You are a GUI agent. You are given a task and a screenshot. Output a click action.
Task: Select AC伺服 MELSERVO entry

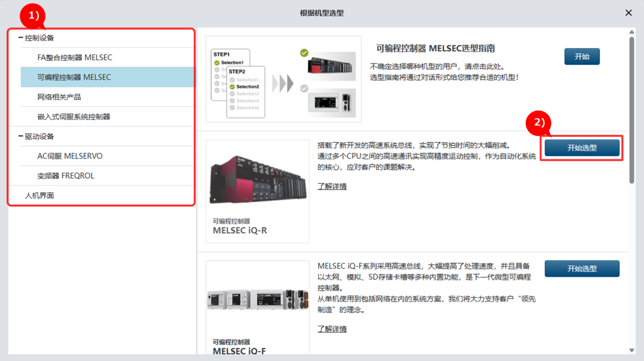click(x=69, y=156)
